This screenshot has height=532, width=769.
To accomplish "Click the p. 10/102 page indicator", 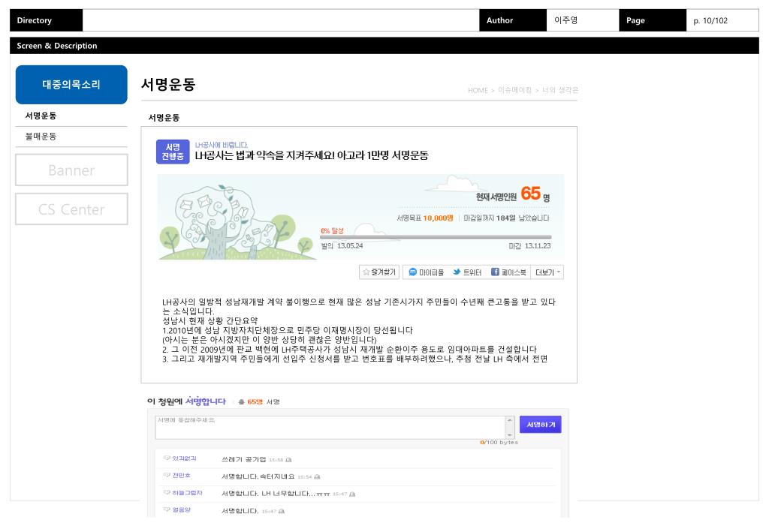I will pos(710,20).
